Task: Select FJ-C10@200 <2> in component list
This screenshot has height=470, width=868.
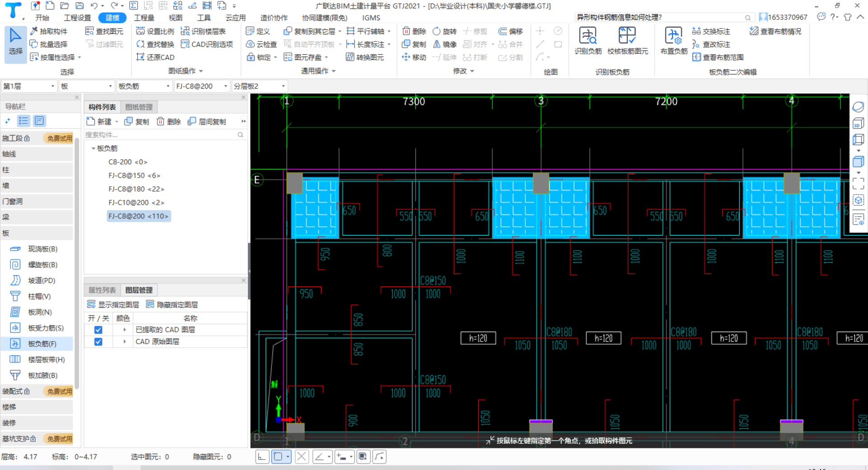Action: click(x=136, y=202)
